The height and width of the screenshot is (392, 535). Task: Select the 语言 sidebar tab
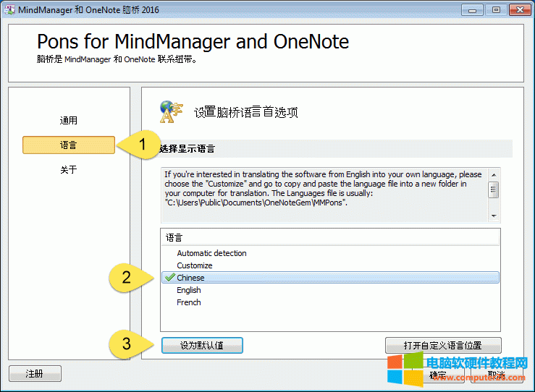click(68, 145)
